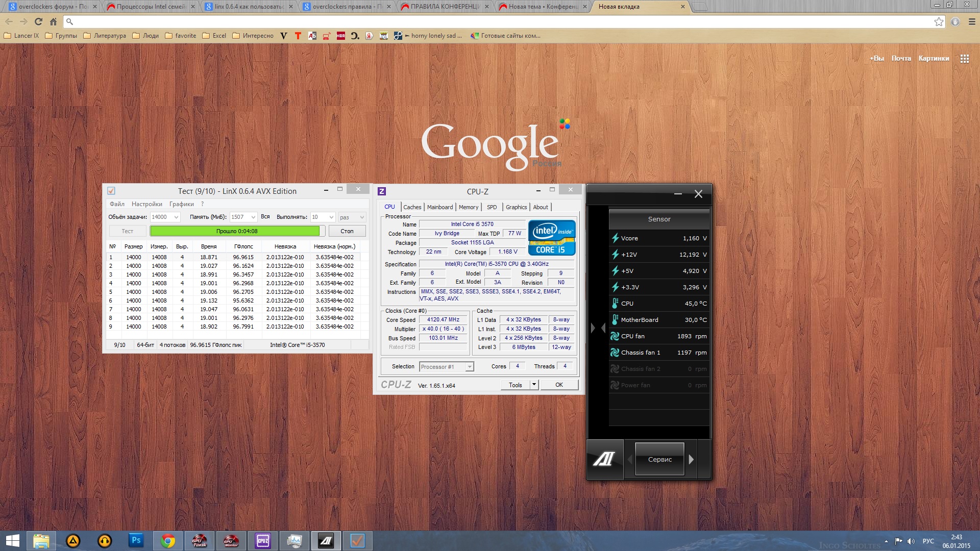Open the Processor #1 selection dropdown

point(469,367)
